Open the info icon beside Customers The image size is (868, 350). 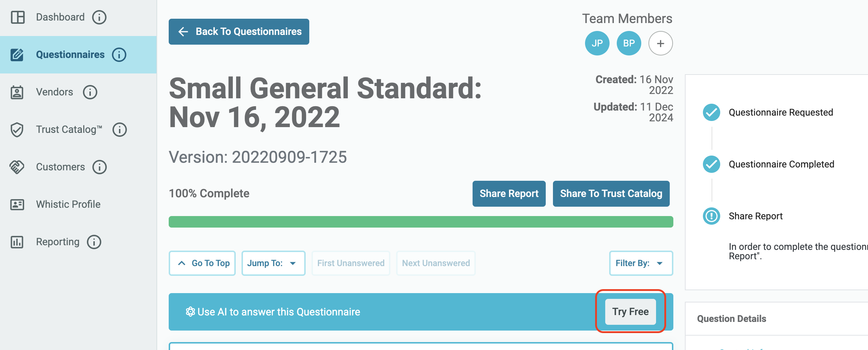tap(99, 167)
